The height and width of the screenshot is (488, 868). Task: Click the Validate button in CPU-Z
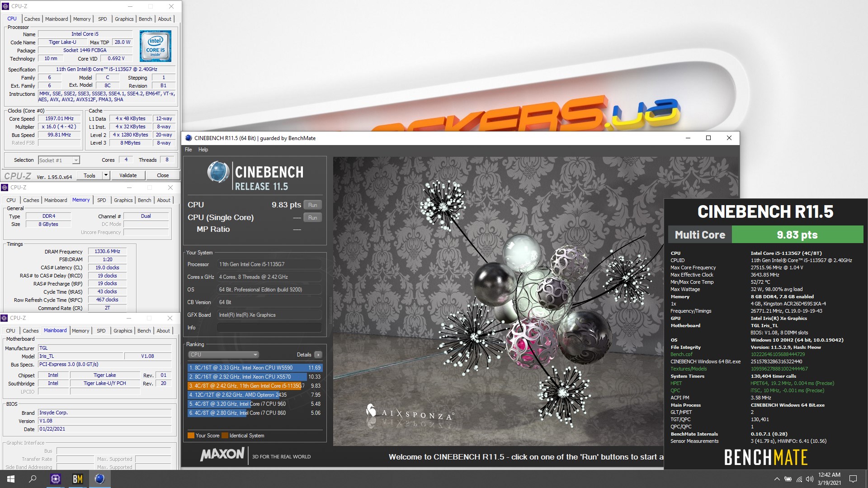128,175
